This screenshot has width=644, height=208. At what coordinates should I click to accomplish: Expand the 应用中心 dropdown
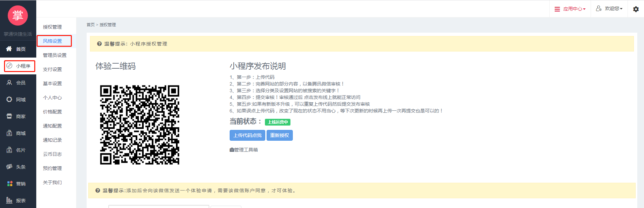pos(570,9)
